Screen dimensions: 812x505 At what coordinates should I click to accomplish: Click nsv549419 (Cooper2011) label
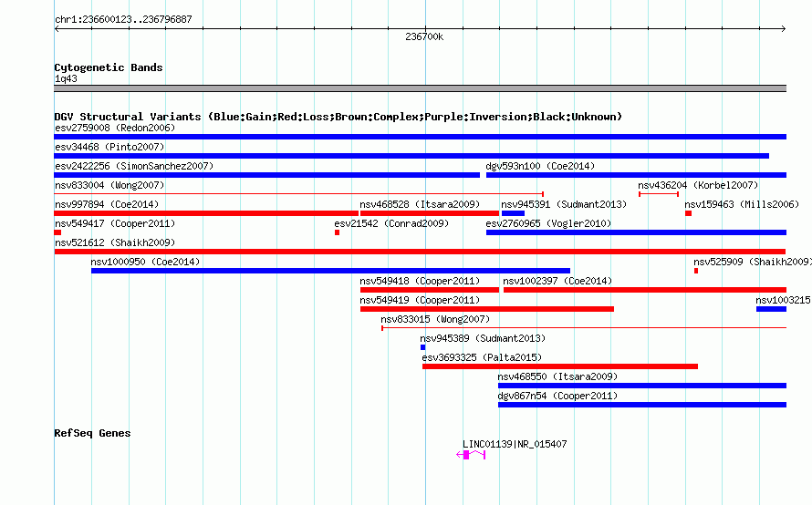point(420,300)
